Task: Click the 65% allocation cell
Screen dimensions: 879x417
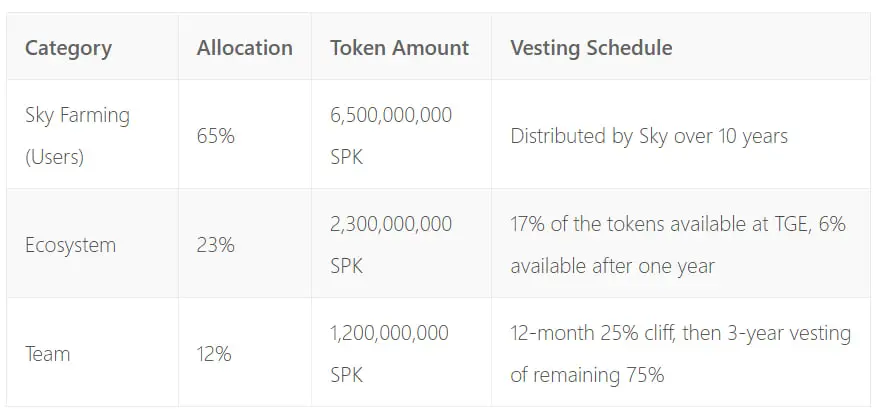Action: pos(215,136)
